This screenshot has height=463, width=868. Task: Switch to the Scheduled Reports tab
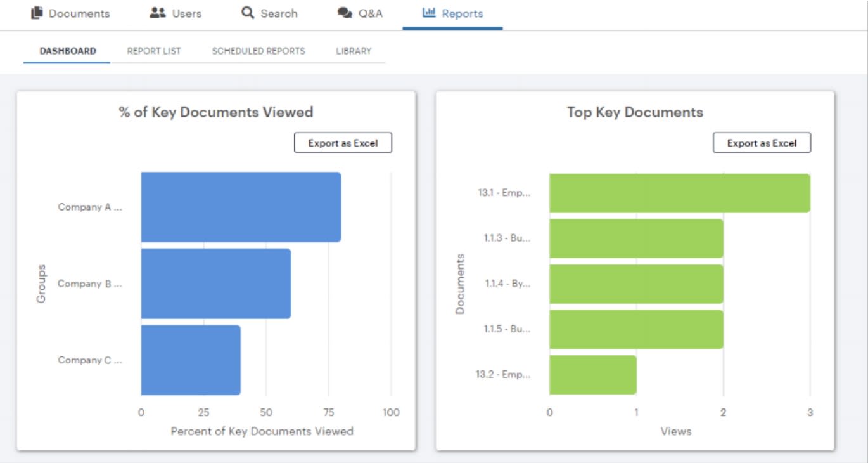258,51
